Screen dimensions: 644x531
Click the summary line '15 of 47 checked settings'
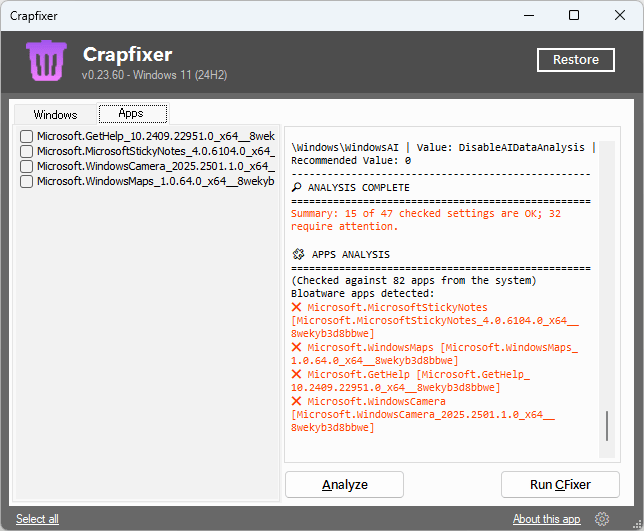click(426, 220)
